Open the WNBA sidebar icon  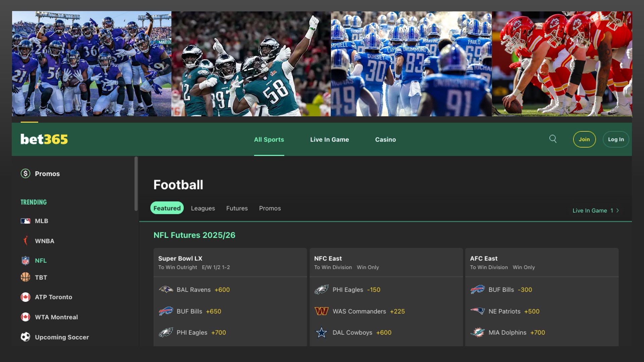click(x=25, y=241)
